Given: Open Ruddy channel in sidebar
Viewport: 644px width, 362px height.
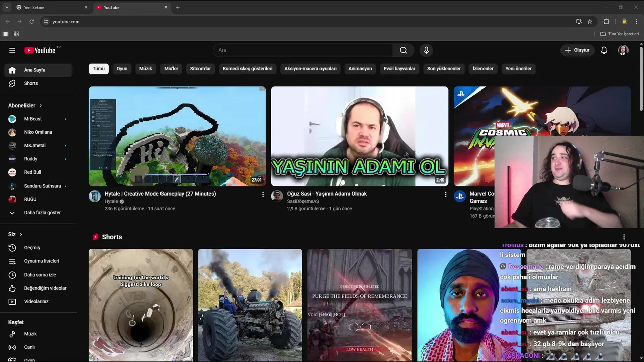Looking at the screenshot, I should click(38, 159).
